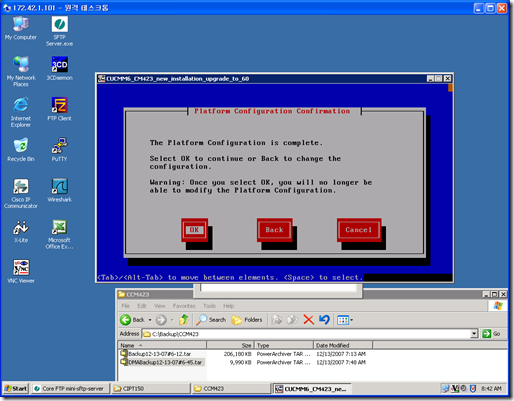514x401 pixels.
Task: Click the Go button beside the address bar
Action: click(491, 334)
